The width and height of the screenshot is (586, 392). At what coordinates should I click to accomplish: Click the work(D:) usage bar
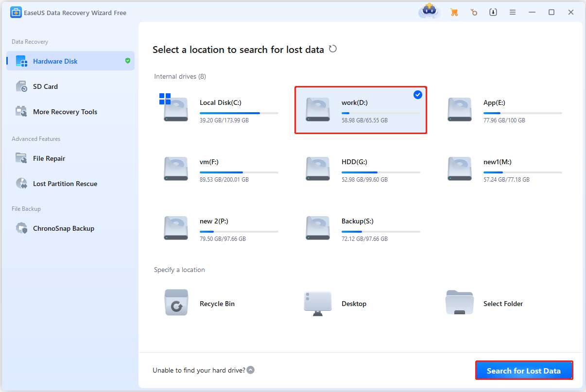381,113
